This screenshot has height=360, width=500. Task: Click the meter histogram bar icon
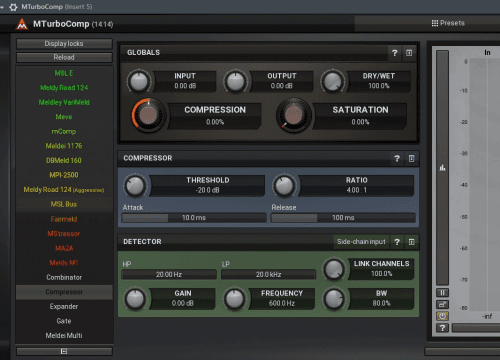(442, 168)
